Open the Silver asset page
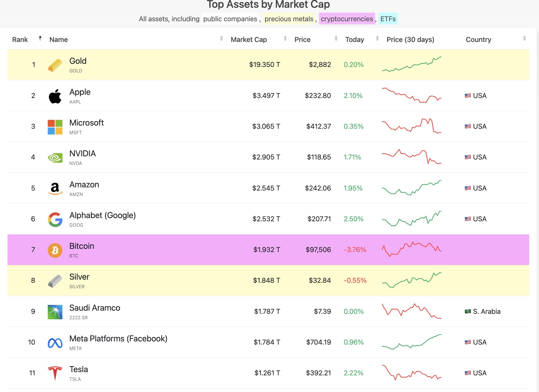This screenshot has height=392, width=539. (79, 277)
